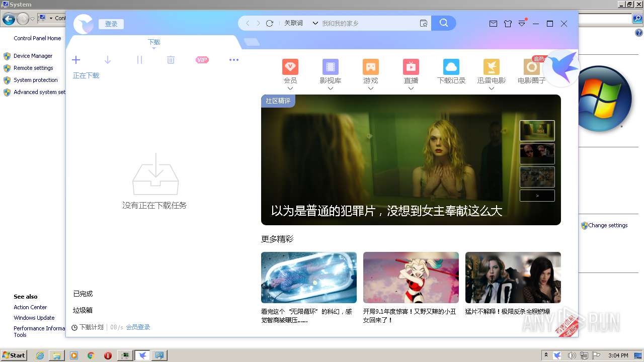644x362 pixels.
Task: Open System protection in System window
Action: click(x=36, y=80)
